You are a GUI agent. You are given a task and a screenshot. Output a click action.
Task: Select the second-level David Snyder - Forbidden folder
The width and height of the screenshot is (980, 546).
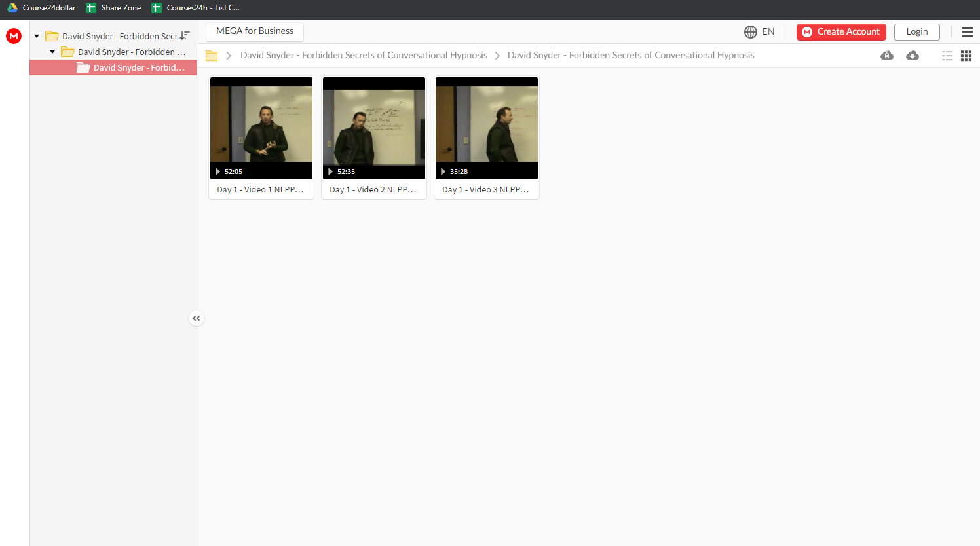[124, 52]
